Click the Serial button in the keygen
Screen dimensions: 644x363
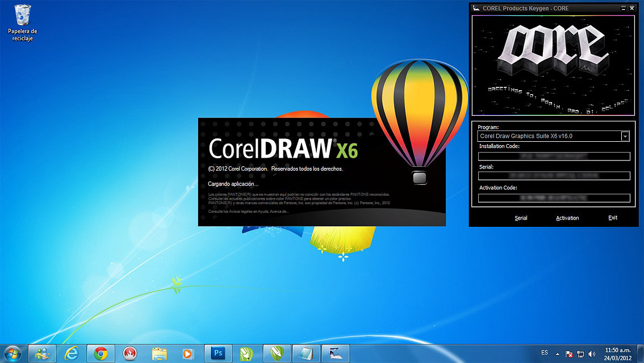[x=521, y=218]
